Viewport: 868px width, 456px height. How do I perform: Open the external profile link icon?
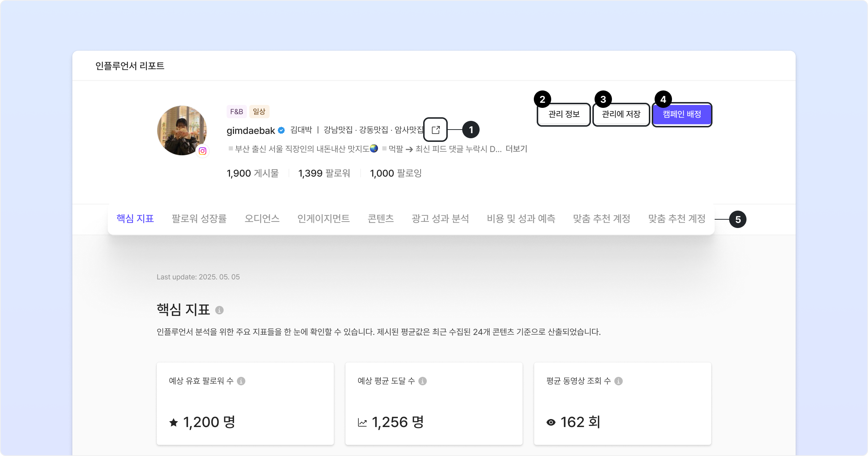click(435, 130)
